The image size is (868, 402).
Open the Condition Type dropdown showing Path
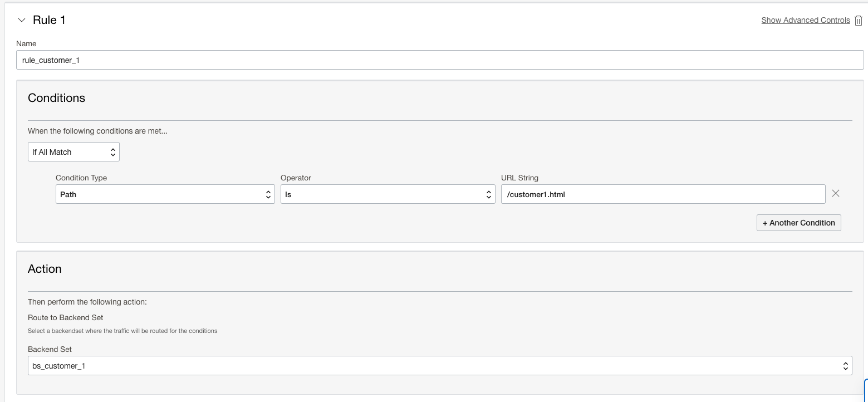164,194
